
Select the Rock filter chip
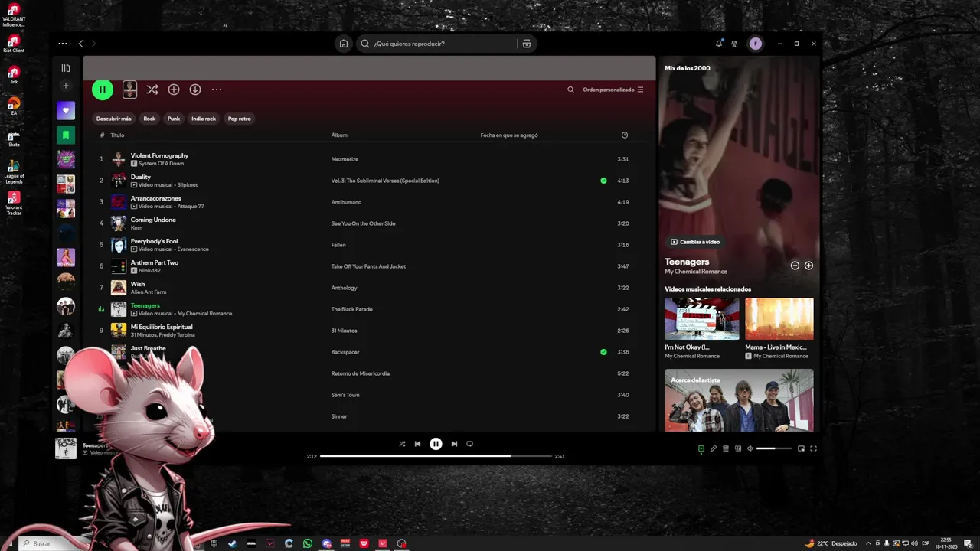149,119
